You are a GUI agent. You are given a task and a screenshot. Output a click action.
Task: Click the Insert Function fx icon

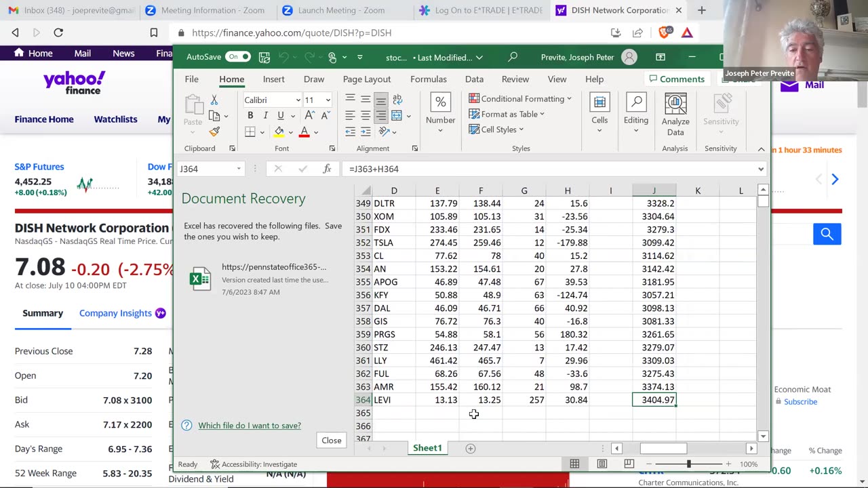(327, 169)
